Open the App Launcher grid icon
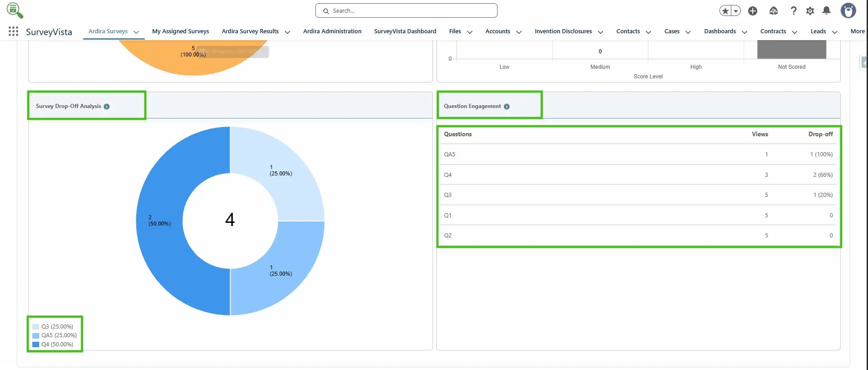 14,31
